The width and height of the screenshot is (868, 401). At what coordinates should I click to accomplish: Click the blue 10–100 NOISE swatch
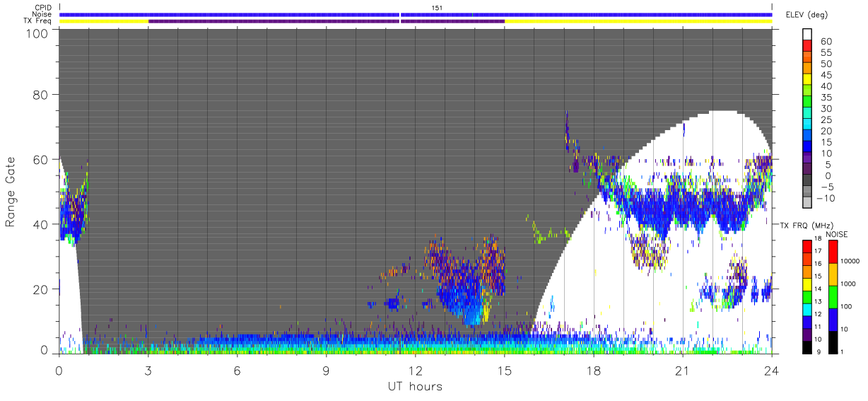pos(833,319)
